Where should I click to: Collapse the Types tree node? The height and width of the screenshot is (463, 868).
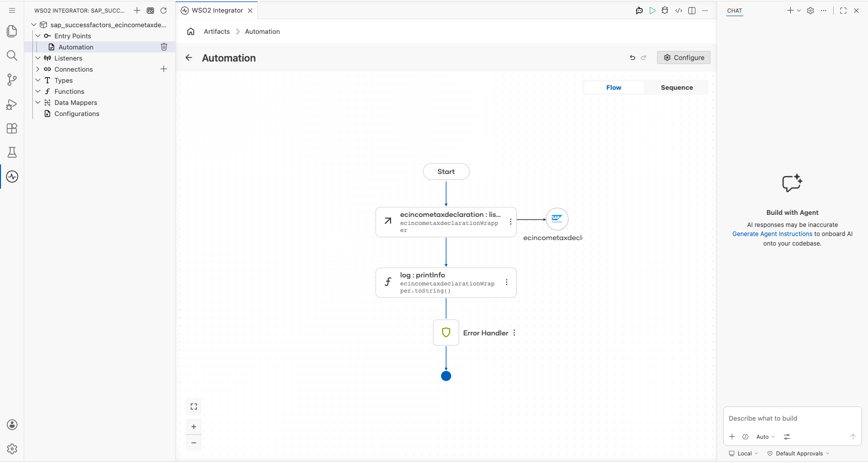[x=38, y=80]
